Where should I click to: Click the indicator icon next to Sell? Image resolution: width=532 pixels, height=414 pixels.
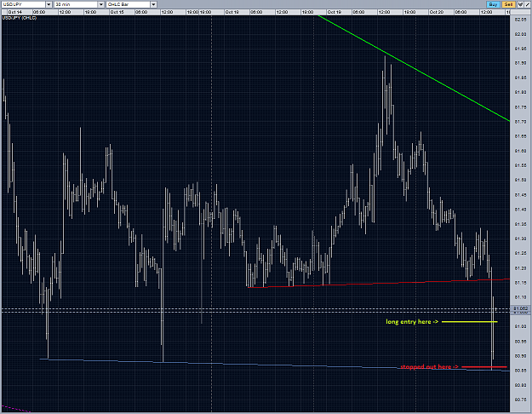click(x=520, y=4)
